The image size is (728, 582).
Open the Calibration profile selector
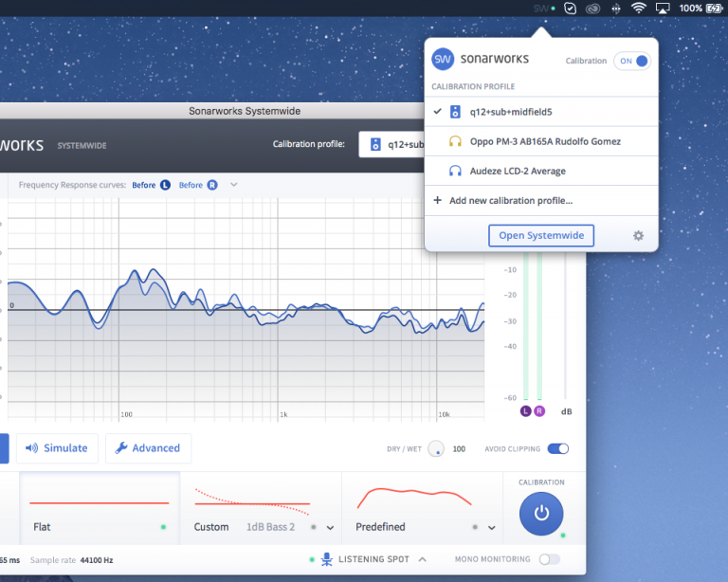tap(391, 144)
